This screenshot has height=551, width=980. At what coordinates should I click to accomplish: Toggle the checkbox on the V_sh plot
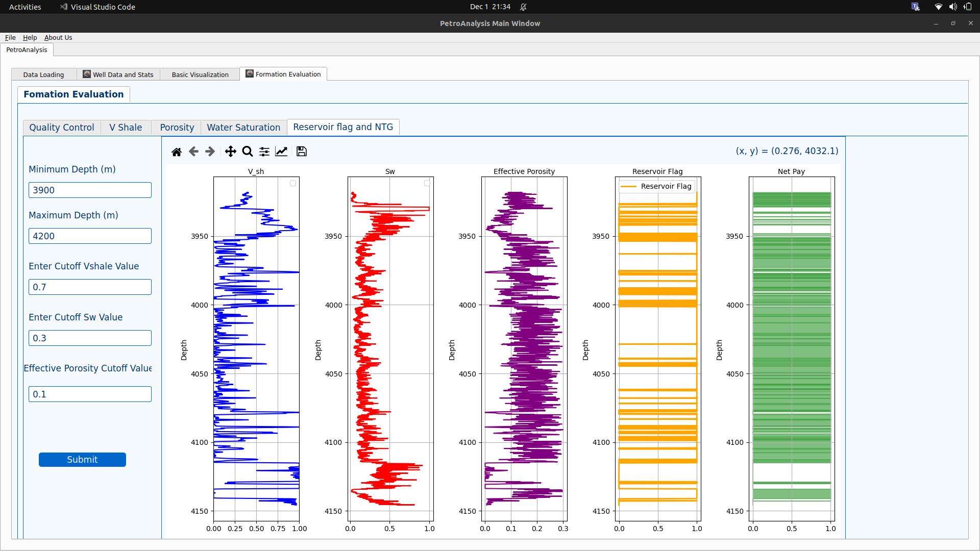[x=293, y=183]
